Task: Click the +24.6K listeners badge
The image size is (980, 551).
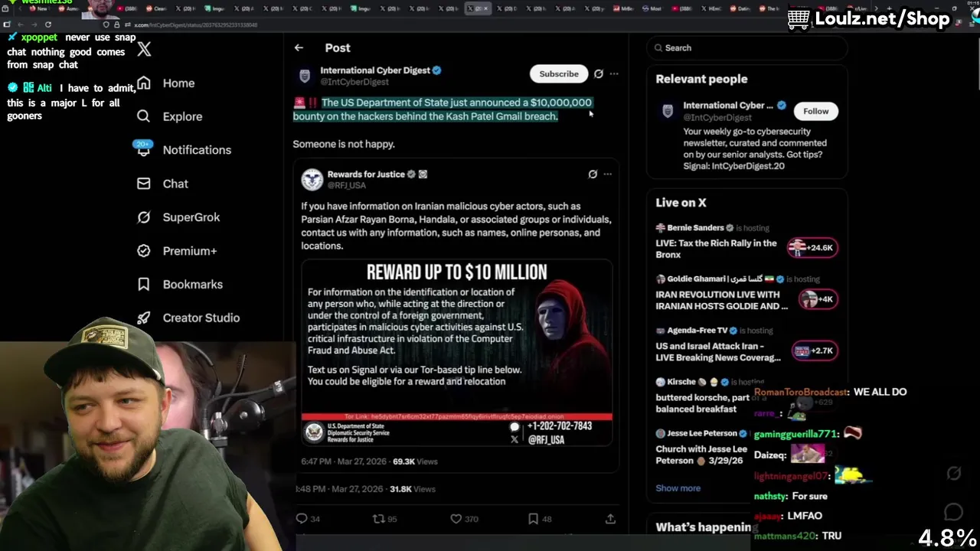Action: coord(813,247)
